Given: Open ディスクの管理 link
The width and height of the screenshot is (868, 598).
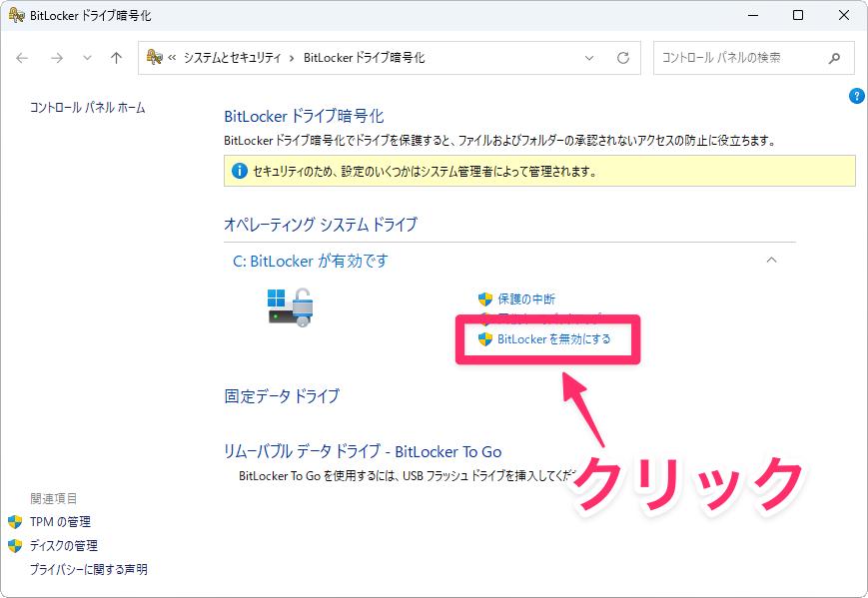Looking at the screenshot, I should (64, 545).
